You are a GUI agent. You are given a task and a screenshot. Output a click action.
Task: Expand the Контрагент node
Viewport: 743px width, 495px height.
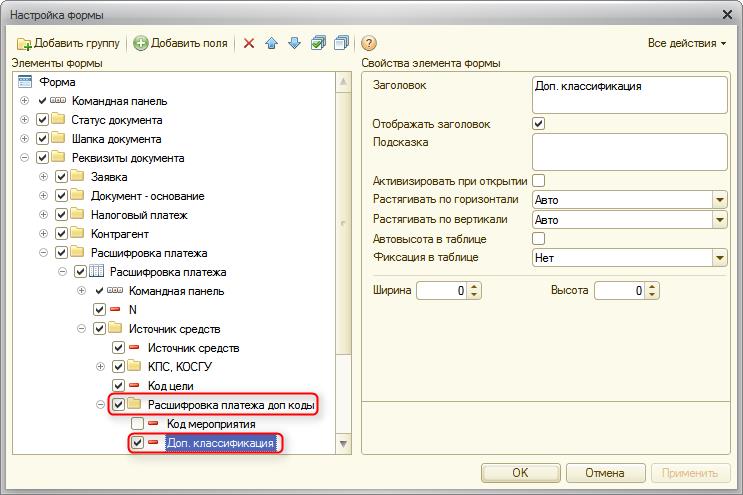pyautogui.click(x=43, y=233)
